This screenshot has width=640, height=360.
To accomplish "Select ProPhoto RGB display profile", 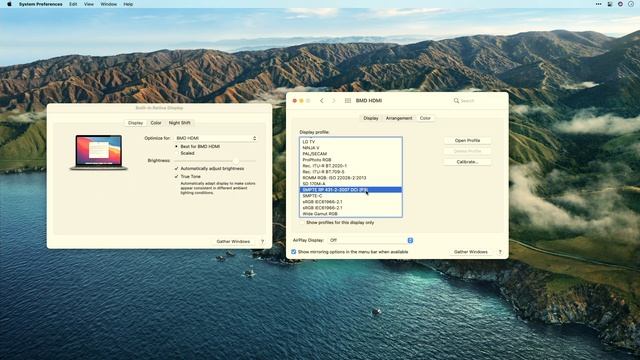I will point(351,160).
